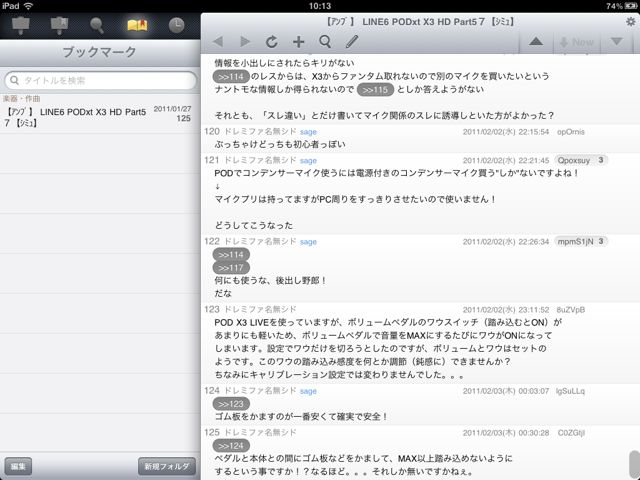Tap post number 120 header

pyautogui.click(x=212, y=131)
